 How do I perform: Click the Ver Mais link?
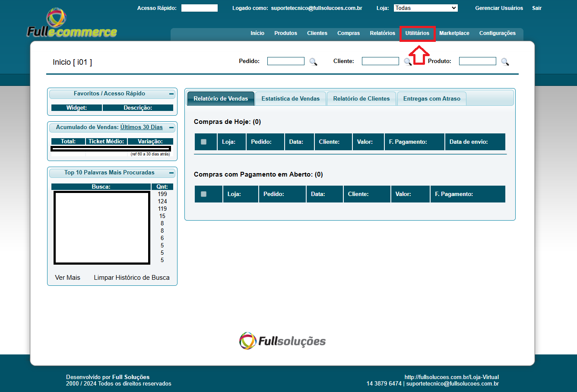pyautogui.click(x=68, y=278)
